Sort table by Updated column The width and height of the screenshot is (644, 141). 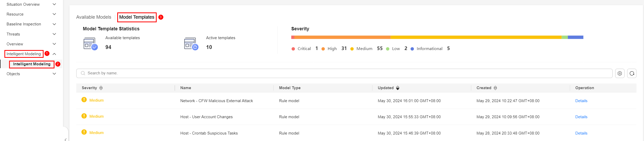[x=398, y=88]
